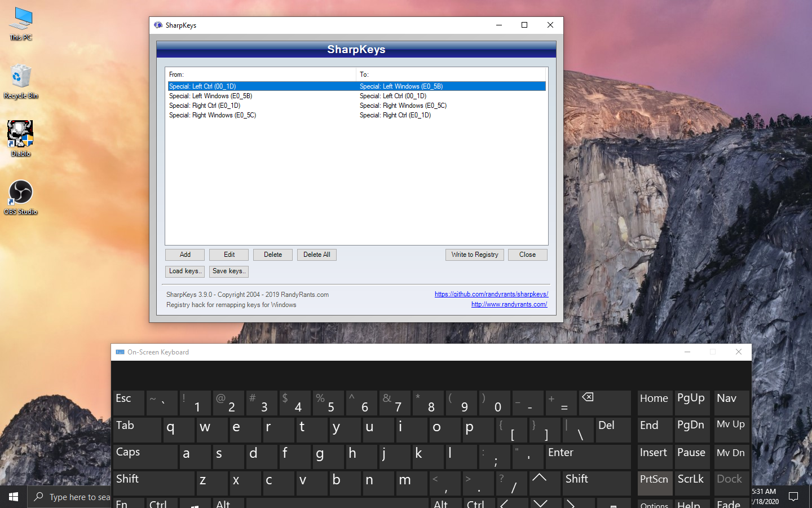Click Save keys button
The height and width of the screenshot is (508, 812).
click(229, 271)
